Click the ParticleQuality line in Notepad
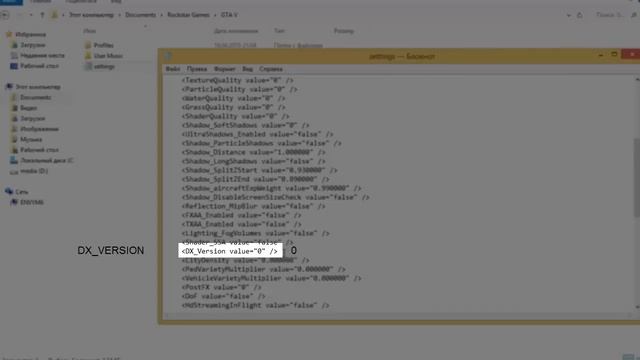Screen dimensions: 640x360 (x=239, y=89)
